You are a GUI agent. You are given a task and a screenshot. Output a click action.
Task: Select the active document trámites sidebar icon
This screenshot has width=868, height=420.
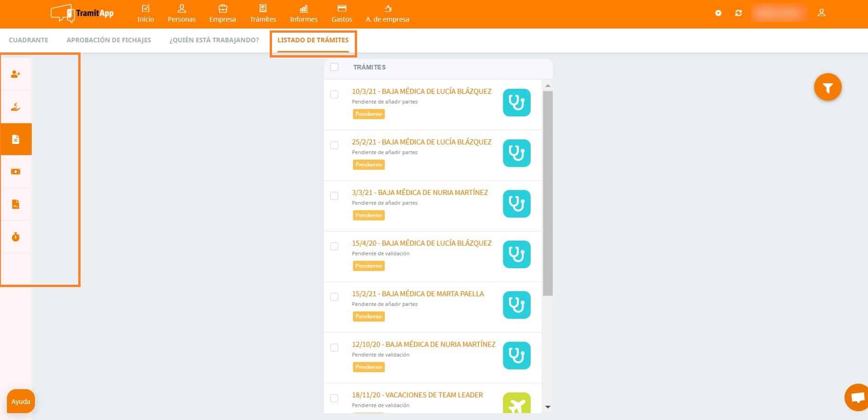pyautogui.click(x=16, y=138)
